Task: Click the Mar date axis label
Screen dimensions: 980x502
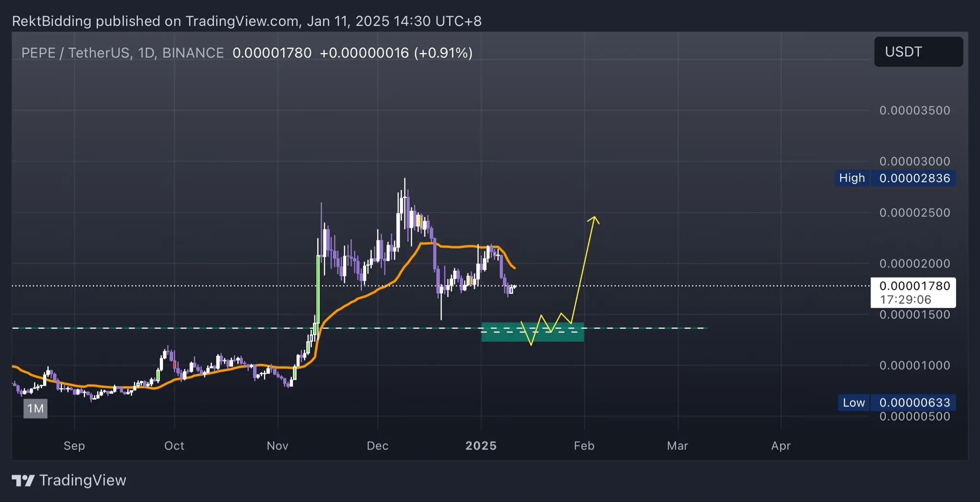Action: tap(678, 446)
